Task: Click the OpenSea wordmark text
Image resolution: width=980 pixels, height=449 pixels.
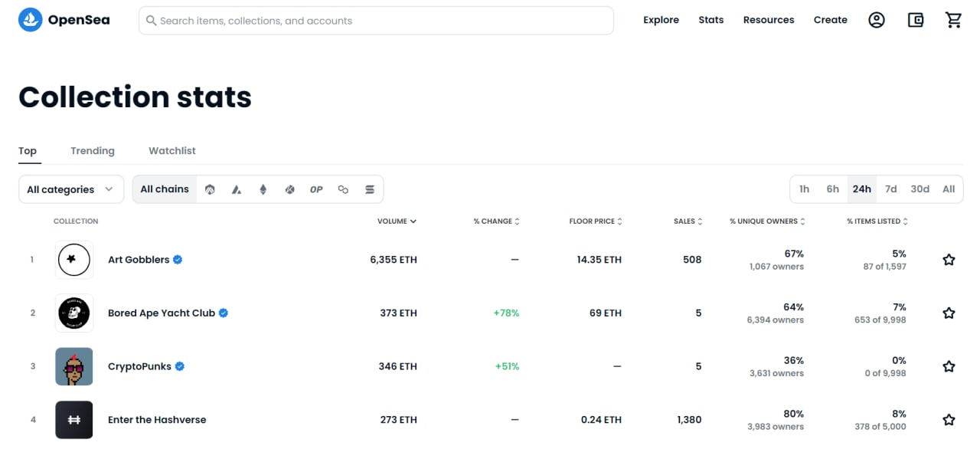Action: [79, 20]
